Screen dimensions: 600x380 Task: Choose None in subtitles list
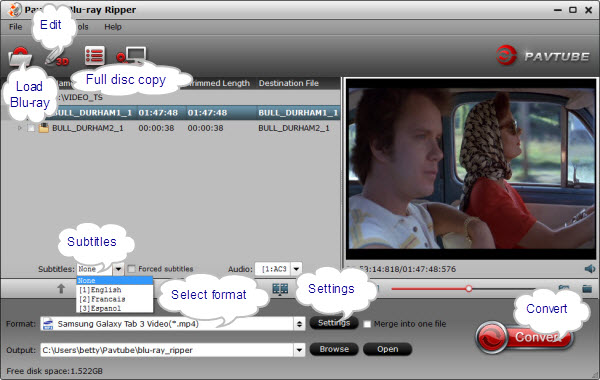click(115, 281)
